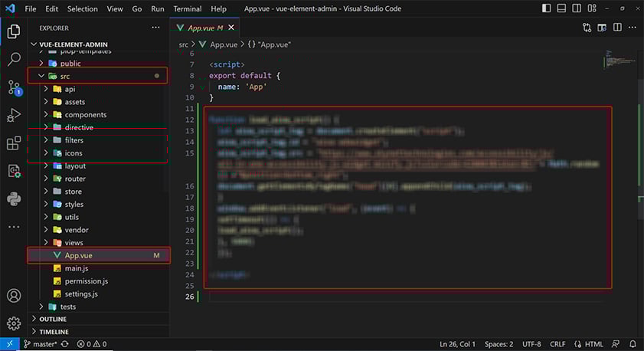Click the editor minimap

[619, 60]
